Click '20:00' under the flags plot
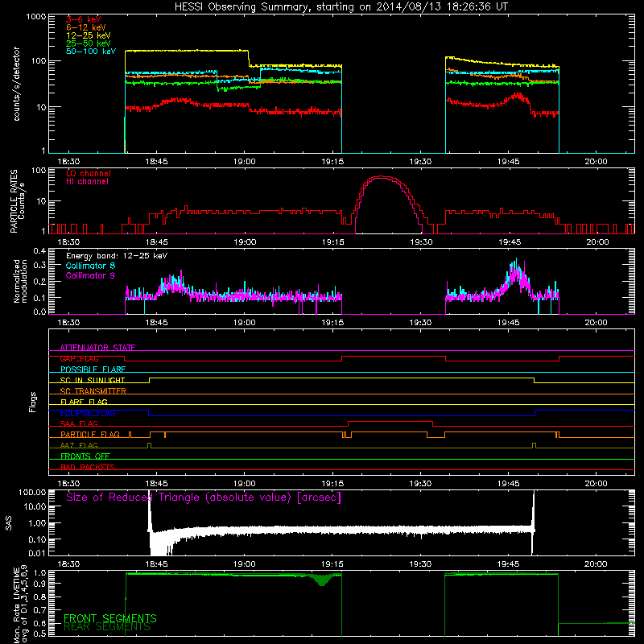This screenshot has height=644, width=644. point(596,484)
